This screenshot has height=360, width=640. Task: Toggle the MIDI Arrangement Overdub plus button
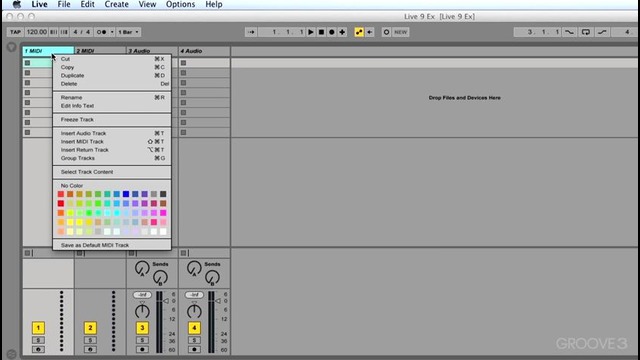(342, 32)
